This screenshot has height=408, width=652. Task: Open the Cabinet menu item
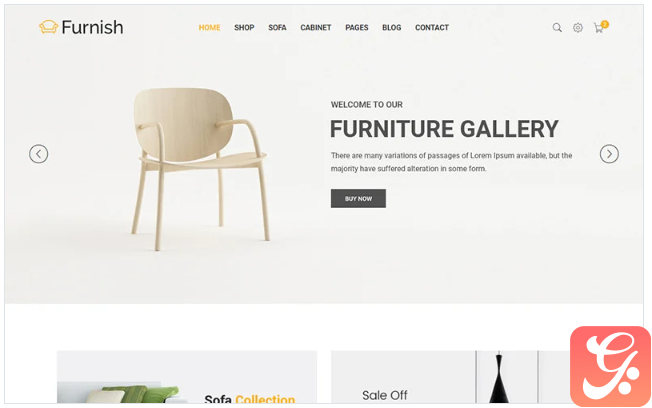click(x=316, y=28)
